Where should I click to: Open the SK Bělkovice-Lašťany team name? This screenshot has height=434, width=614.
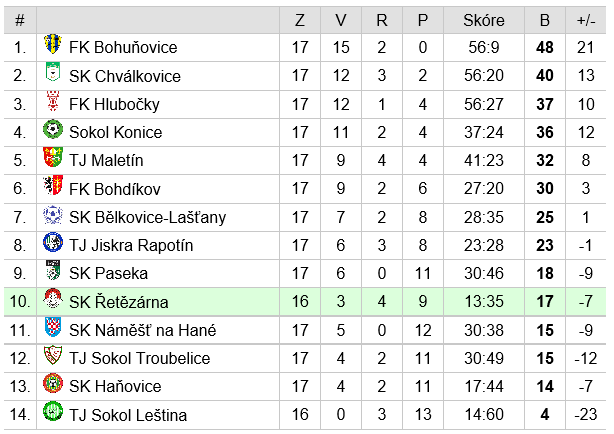147,217
